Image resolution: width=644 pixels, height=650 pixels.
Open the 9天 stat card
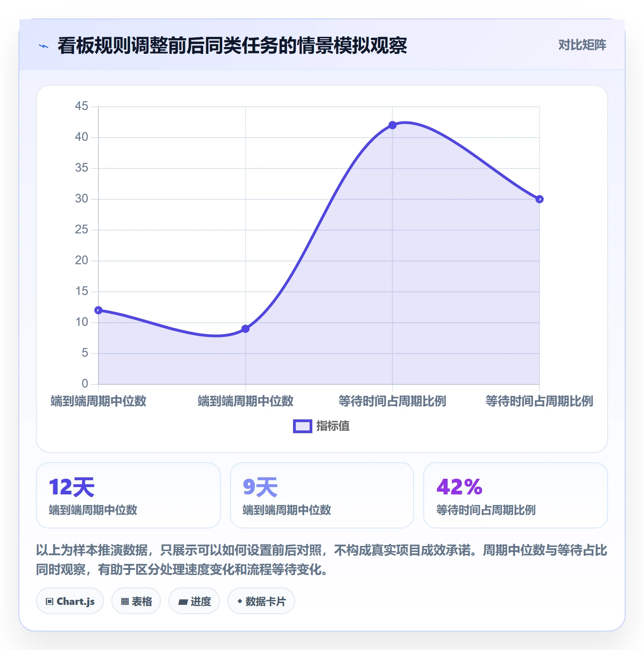(322, 495)
